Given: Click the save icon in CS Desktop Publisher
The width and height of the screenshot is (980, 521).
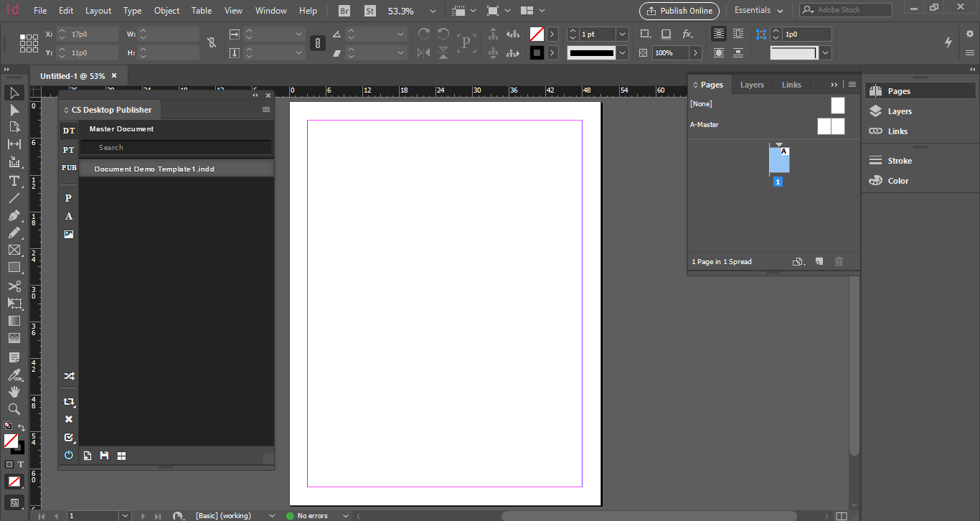Looking at the screenshot, I should [x=104, y=456].
